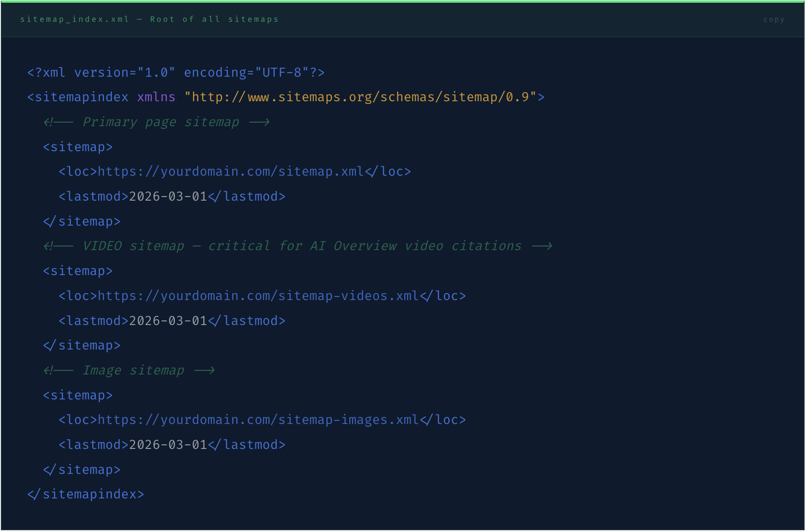Select the VIDEO sitemap comment line
The image size is (805, 532).
click(x=298, y=246)
